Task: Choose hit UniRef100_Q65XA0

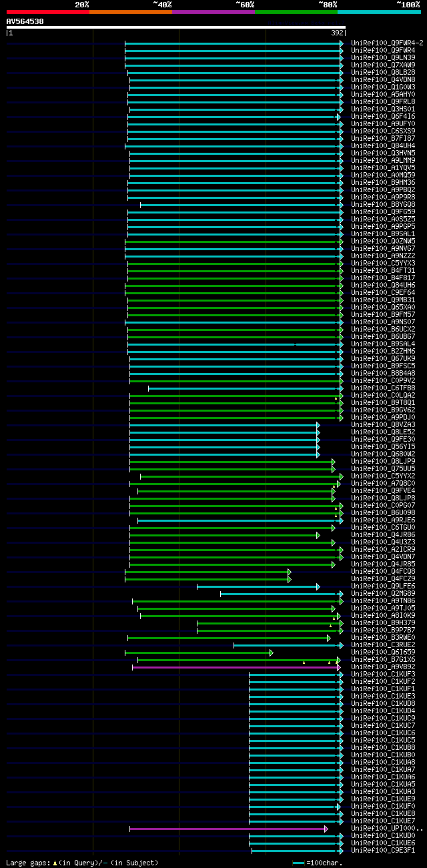Action: pos(383,307)
